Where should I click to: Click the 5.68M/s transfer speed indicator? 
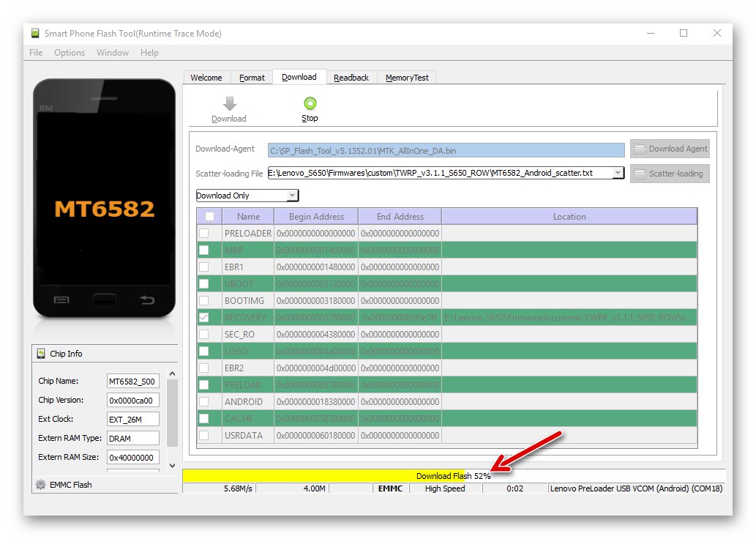(x=236, y=488)
